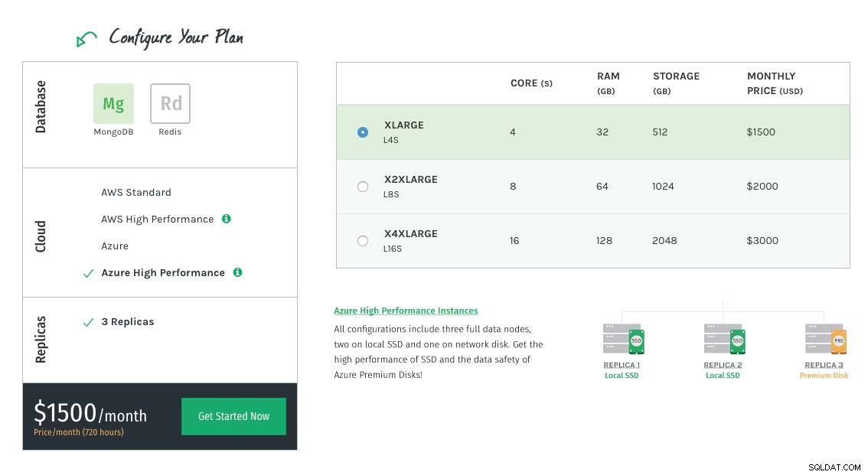Open info icon beside AWS High Performance
Screen dimensions: 868x475
click(227, 219)
